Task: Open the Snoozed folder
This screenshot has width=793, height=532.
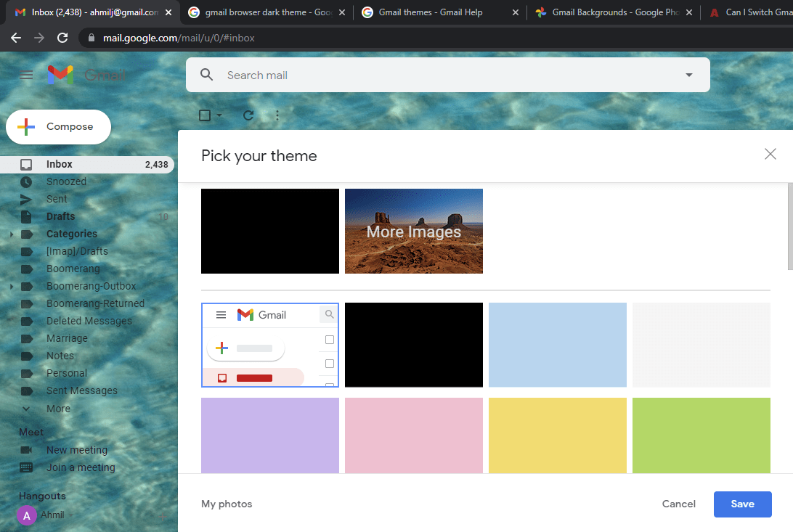Action: pyautogui.click(x=66, y=182)
